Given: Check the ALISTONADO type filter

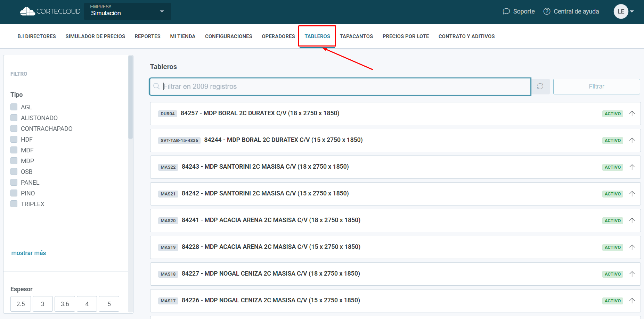Looking at the screenshot, I should [x=14, y=118].
